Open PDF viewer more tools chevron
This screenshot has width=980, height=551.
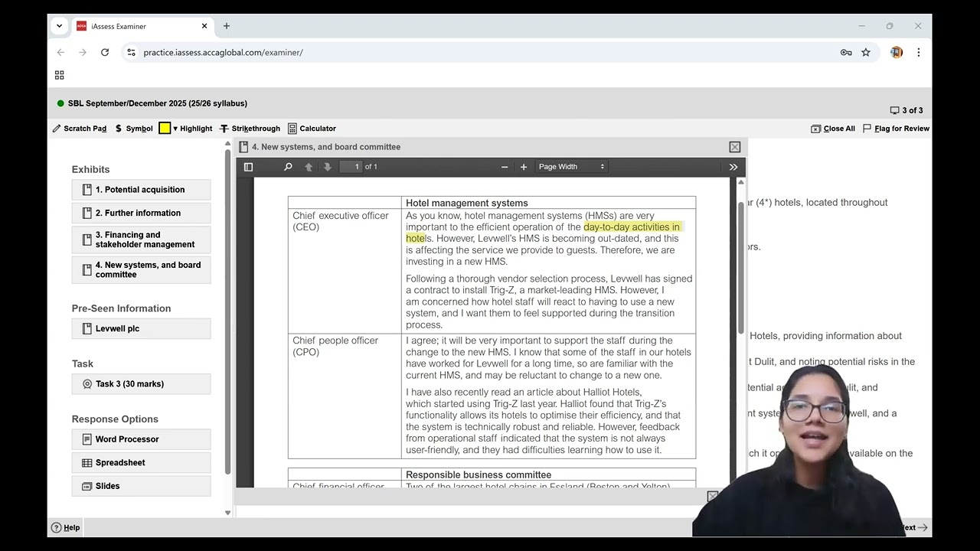pyautogui.click(x=733, y=167)
